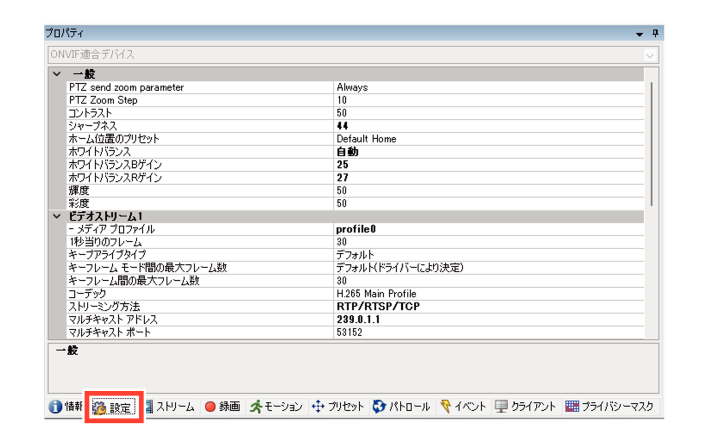The height and width of the screenshot is (443, 708).
Task: Click the 1秒当りのフレーム label
Action: coord(105,242)
